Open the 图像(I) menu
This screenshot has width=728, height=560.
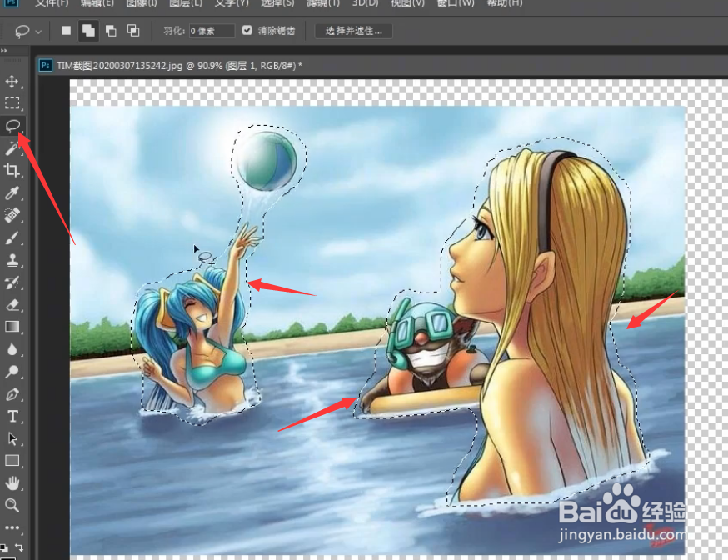point(142,3)
